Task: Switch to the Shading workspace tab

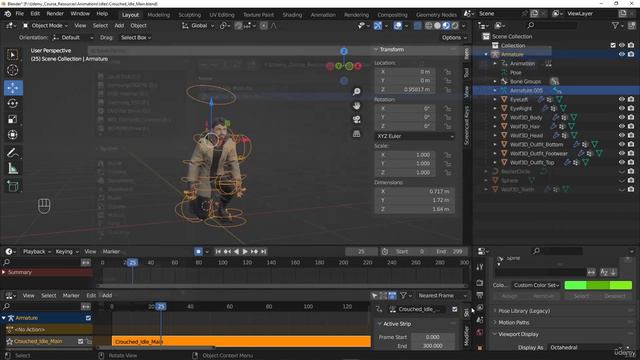Action: [292, 15]
